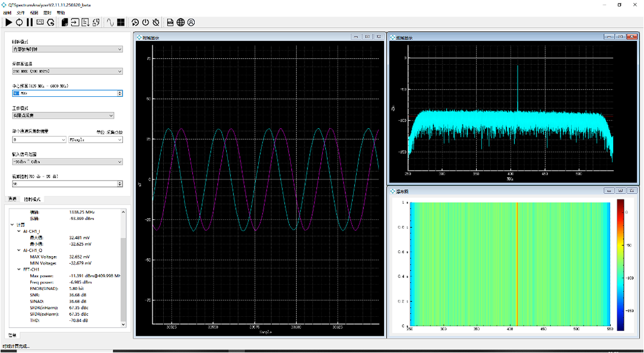Screen dimensions: 644x353
Task: Switch to the left tab below settings
Action: 12,199
